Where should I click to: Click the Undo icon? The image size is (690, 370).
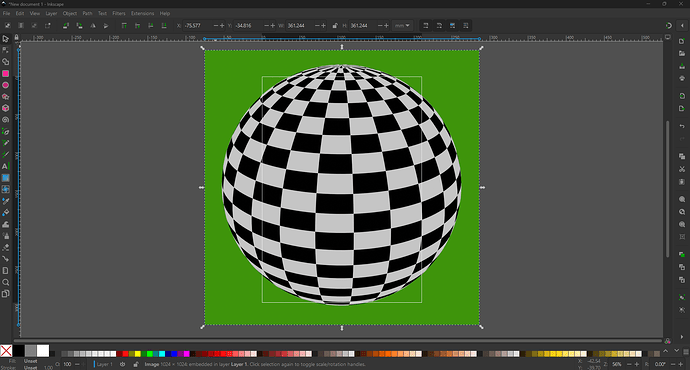(682, 126)
